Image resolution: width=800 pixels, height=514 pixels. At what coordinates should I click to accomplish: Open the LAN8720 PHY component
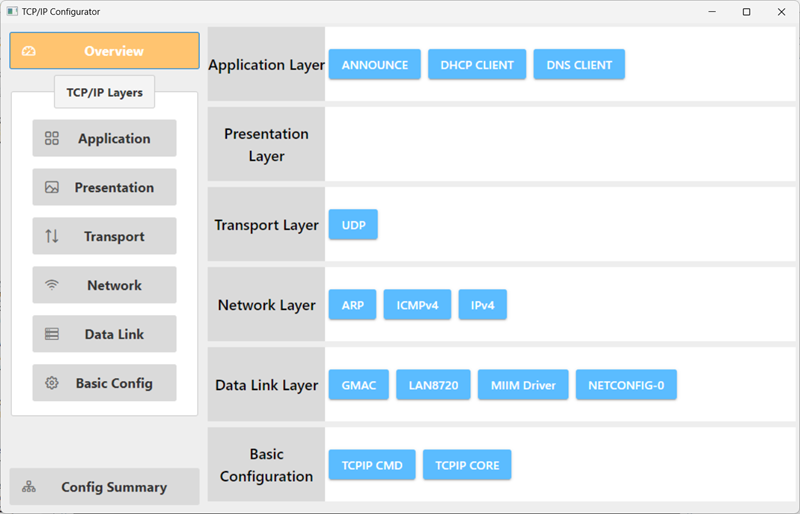click(433, 385)
